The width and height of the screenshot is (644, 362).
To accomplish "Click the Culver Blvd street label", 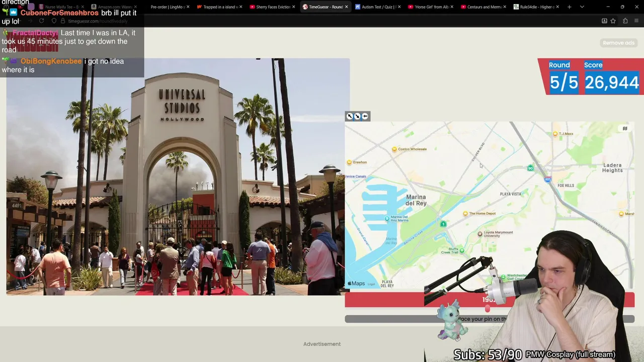I will [x=477, y=152].
